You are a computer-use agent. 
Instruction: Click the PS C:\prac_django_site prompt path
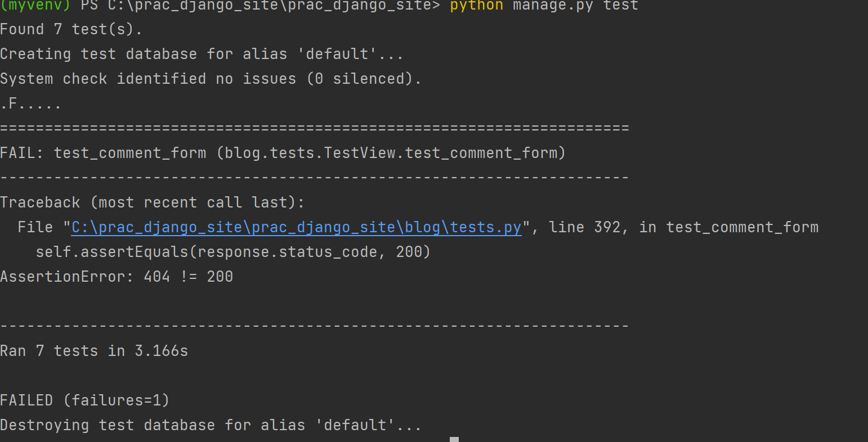pos(261,6)
